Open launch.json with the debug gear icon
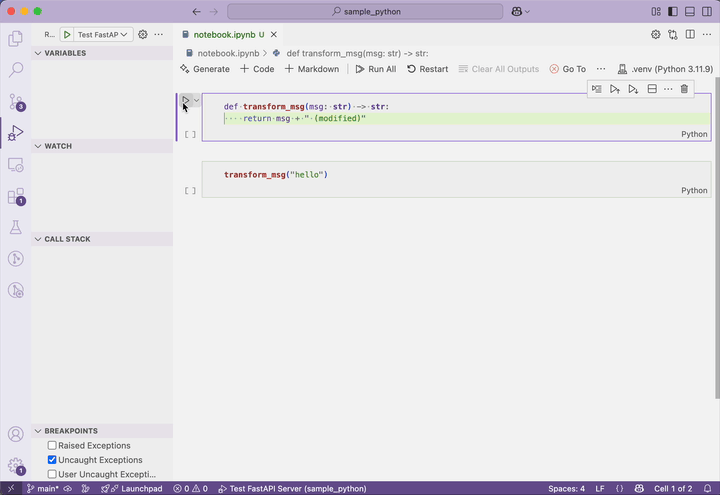This screenshot has width=720, height=495. (143, 34)
